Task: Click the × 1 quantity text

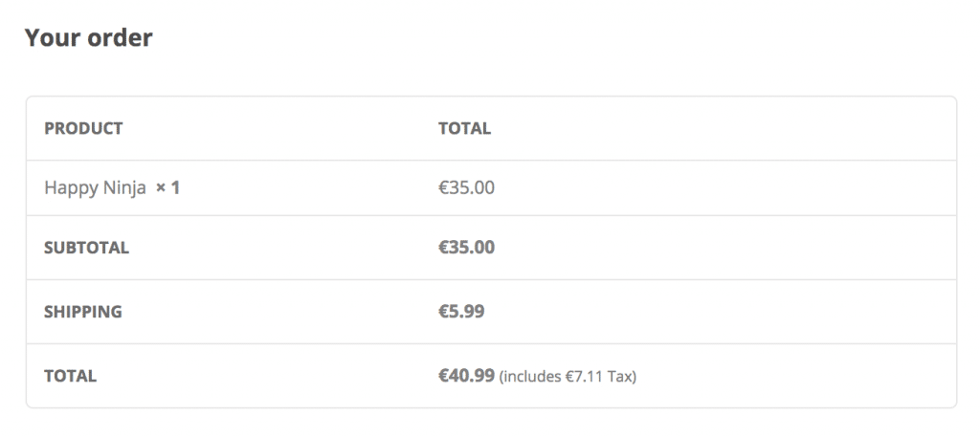Action: tap(168, 187)
